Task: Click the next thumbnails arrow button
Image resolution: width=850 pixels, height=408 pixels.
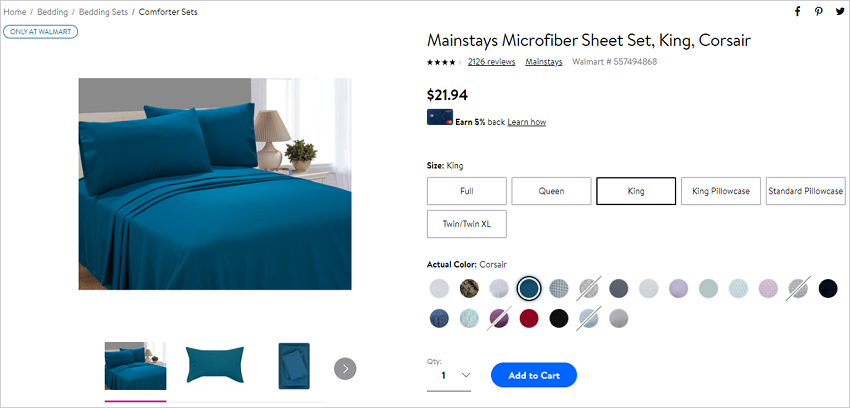Action: (345, 369)
